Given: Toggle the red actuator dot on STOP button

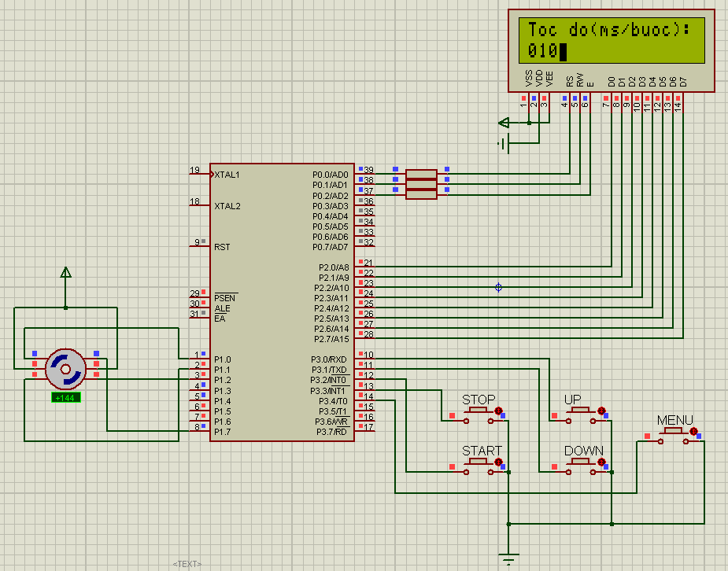Looking at the screenshot, I should pos(498,411).
